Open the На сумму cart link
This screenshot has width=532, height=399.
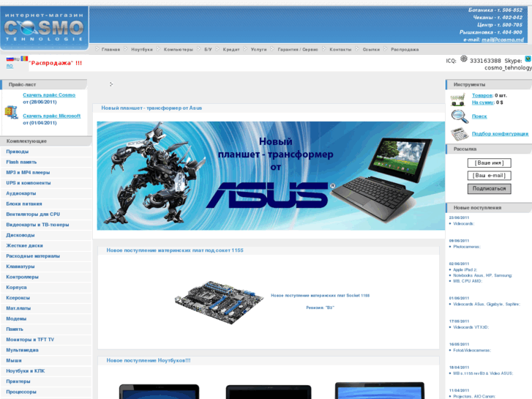(483, 102)
